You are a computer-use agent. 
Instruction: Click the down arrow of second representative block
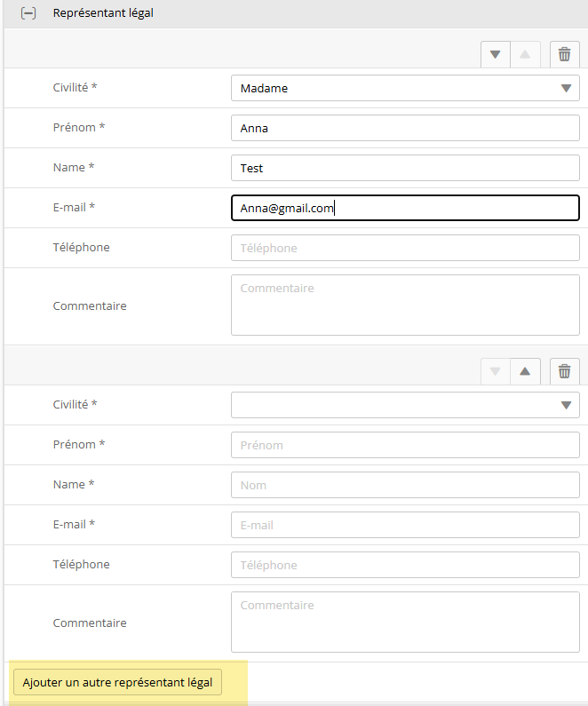coord(496,371)
